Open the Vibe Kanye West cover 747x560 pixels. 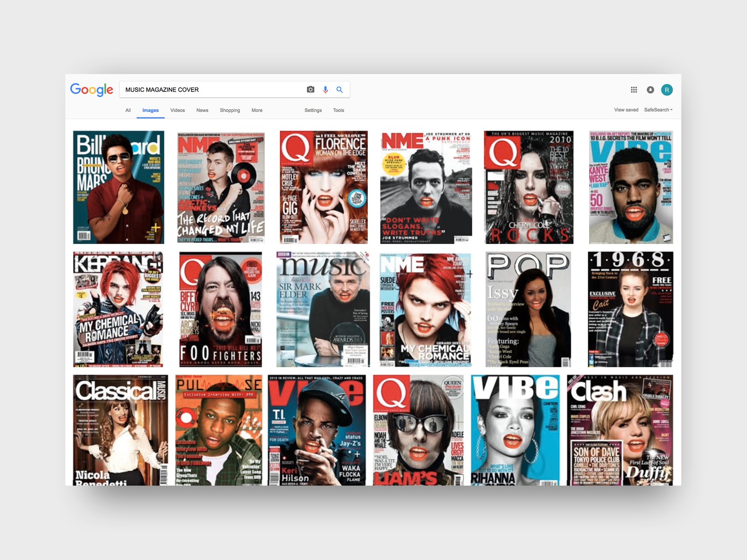(x=631, y=187)
